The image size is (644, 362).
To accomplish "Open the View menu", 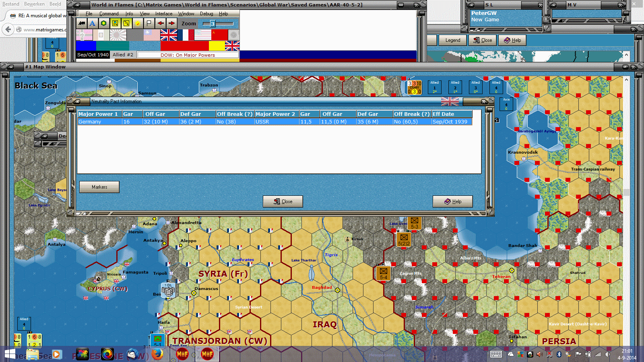I will 144,14.
